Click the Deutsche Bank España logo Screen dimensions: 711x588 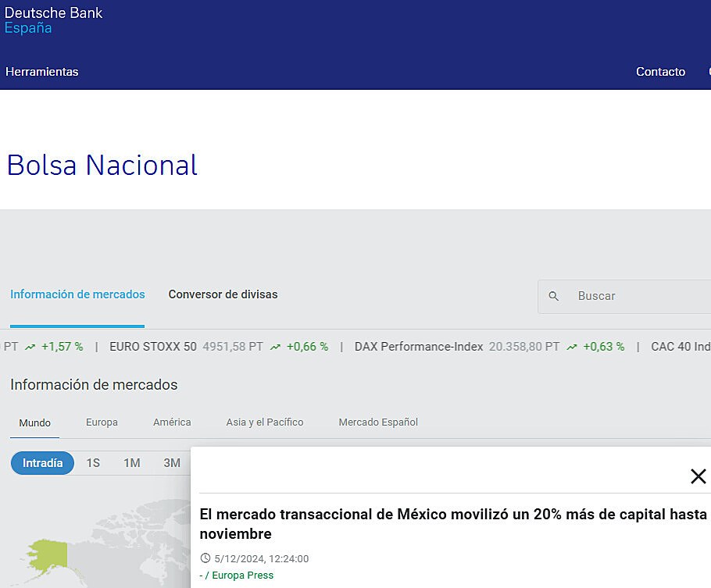53,20
